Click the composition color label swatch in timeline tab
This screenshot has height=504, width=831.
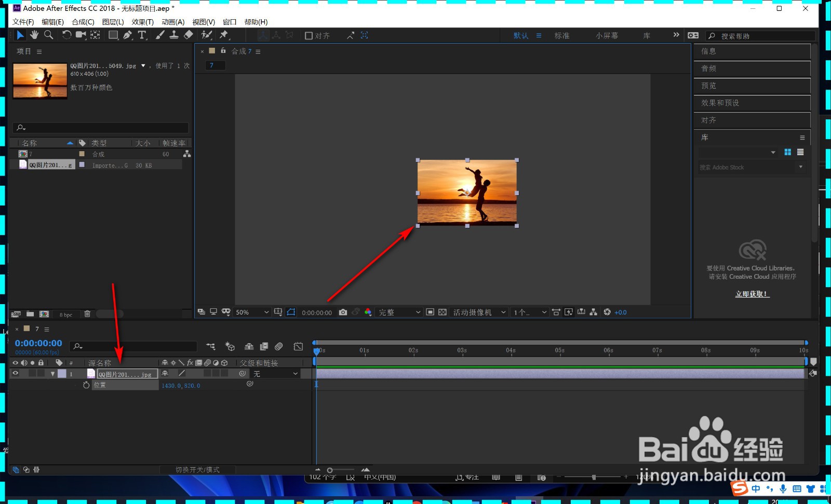click(26, 328)
